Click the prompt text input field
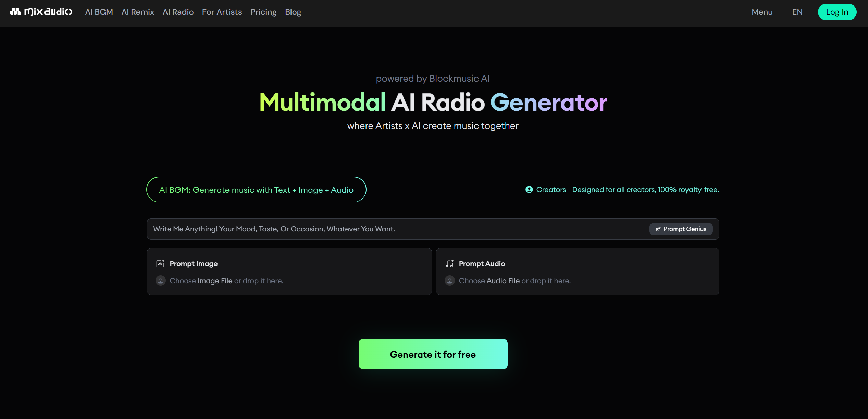 pos(377,229)
